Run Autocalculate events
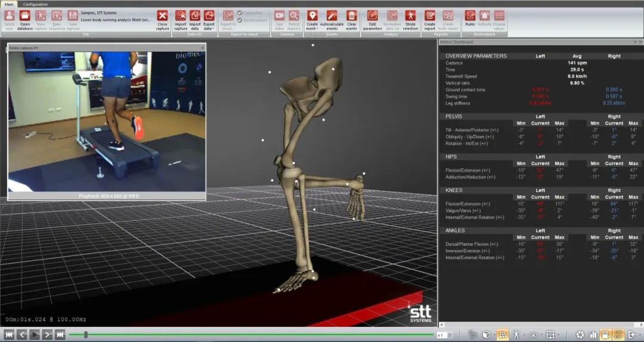Image resolution: width=644 pixels, height=342 pixels. coord(332,16)
